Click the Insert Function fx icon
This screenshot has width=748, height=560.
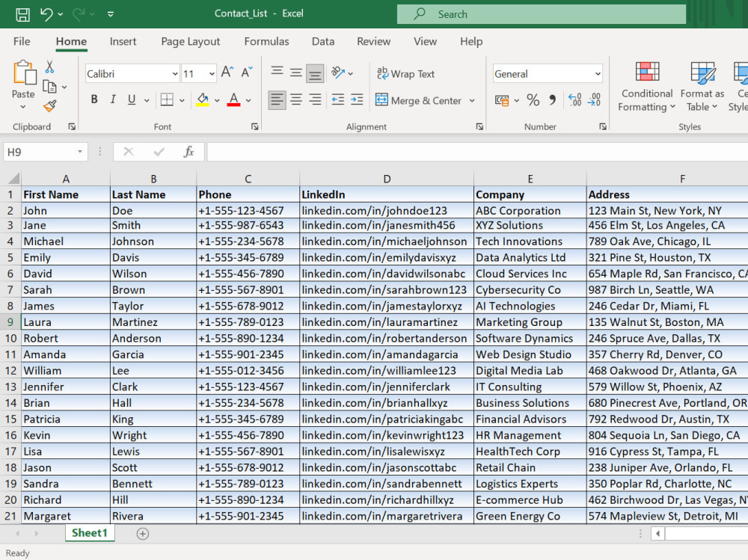189,152
